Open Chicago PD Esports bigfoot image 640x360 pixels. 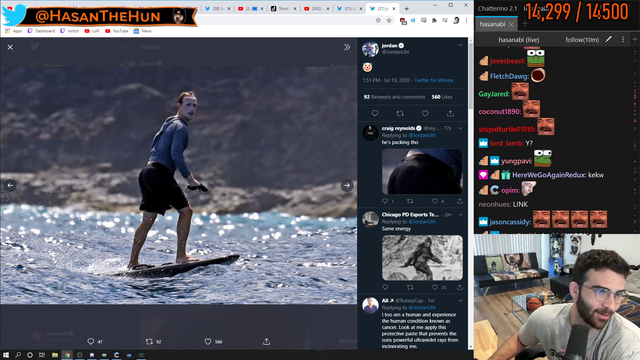coord(422,258)
